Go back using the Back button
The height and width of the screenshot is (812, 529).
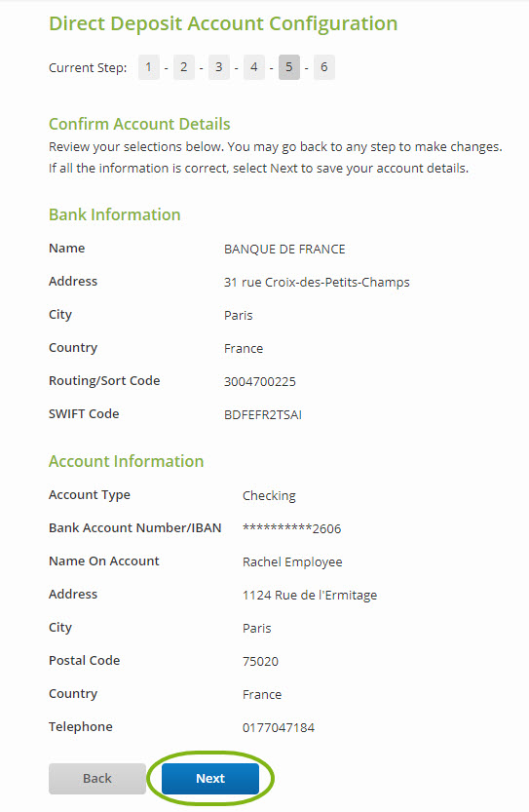tap(97, 778)
